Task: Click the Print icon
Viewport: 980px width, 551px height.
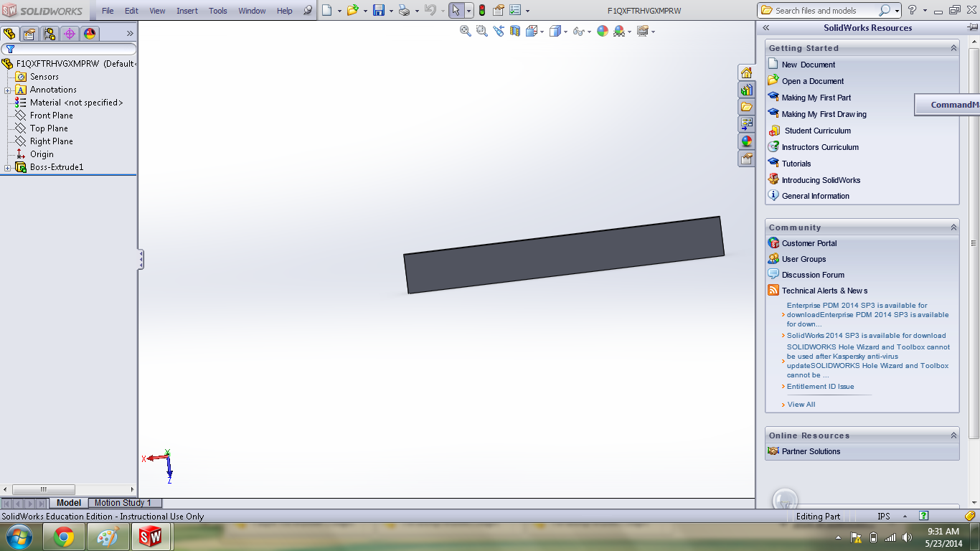Action: (404, 10)
